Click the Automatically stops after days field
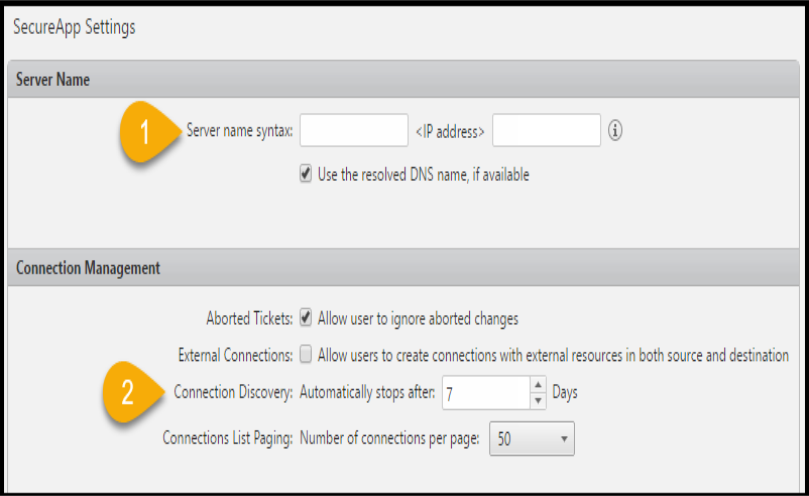This screenshot has height=496, width=809. 486,393
